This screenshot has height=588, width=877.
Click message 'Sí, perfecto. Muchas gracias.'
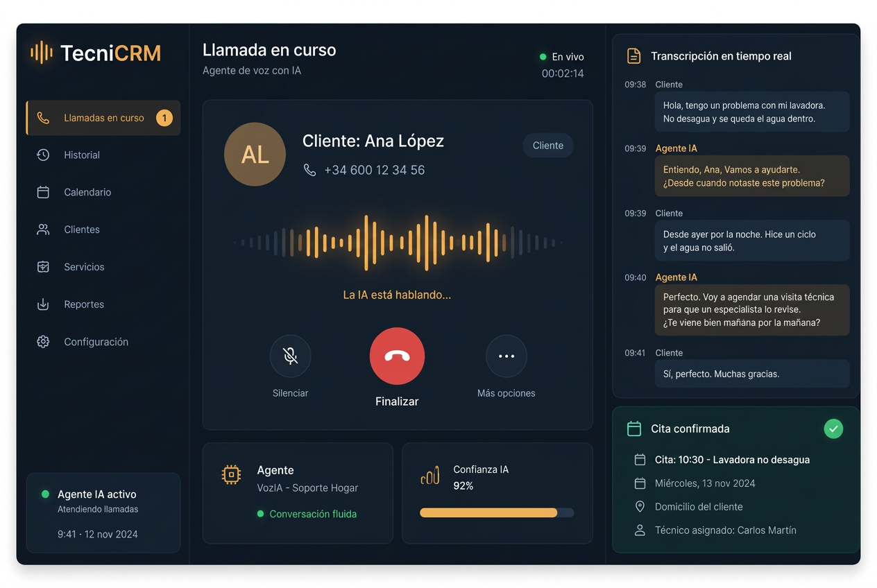point(752,374)
